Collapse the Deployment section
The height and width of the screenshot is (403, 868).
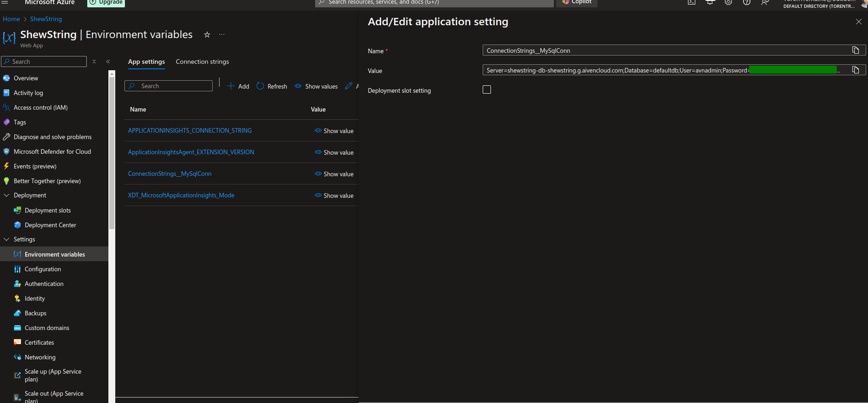6,195
